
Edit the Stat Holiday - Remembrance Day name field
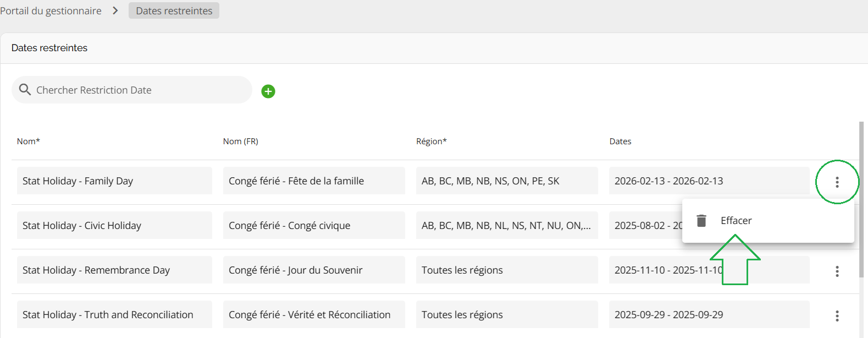pyautogui.click(x=114, y=270)
